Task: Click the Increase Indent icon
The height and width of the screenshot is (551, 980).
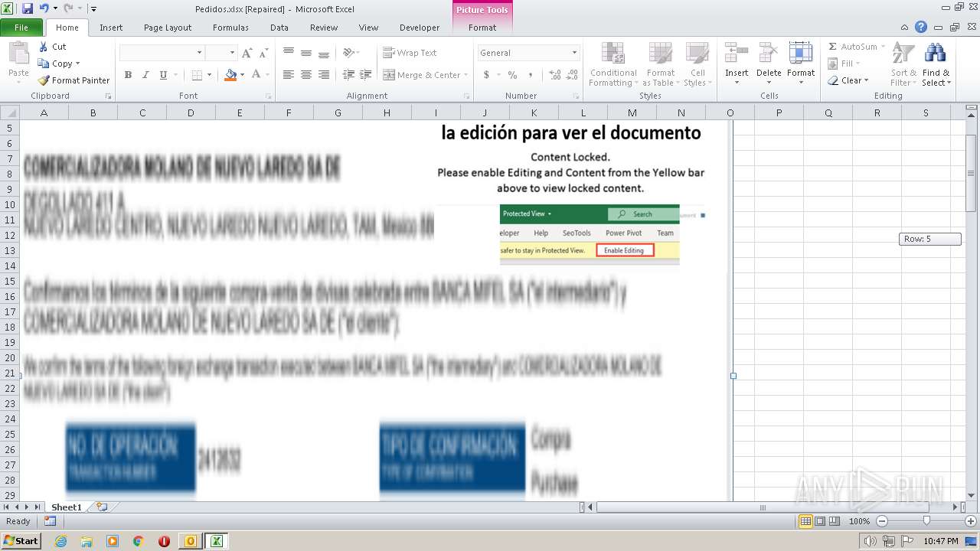Action: (366, 75)
